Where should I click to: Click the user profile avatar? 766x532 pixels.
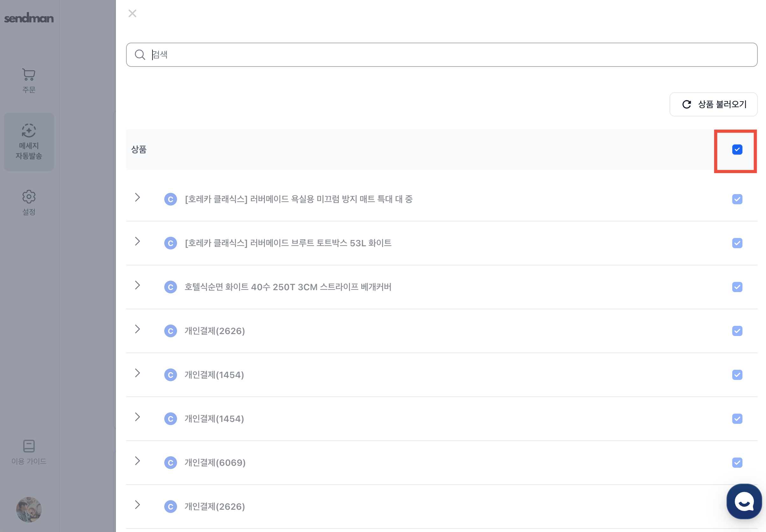pyautogui.click(x=29, y=509)
